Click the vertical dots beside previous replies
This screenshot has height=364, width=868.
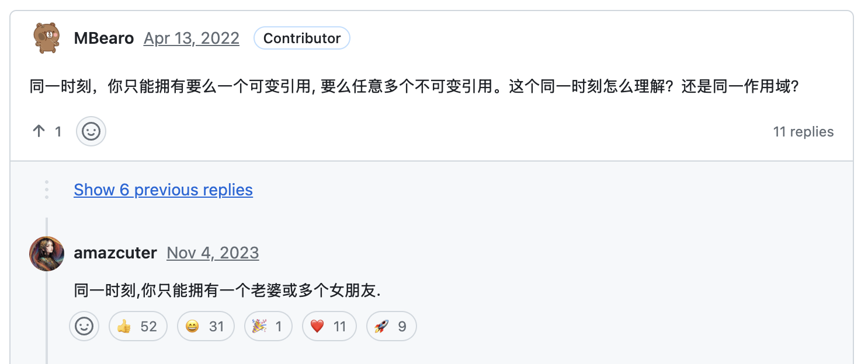point(47,190)
